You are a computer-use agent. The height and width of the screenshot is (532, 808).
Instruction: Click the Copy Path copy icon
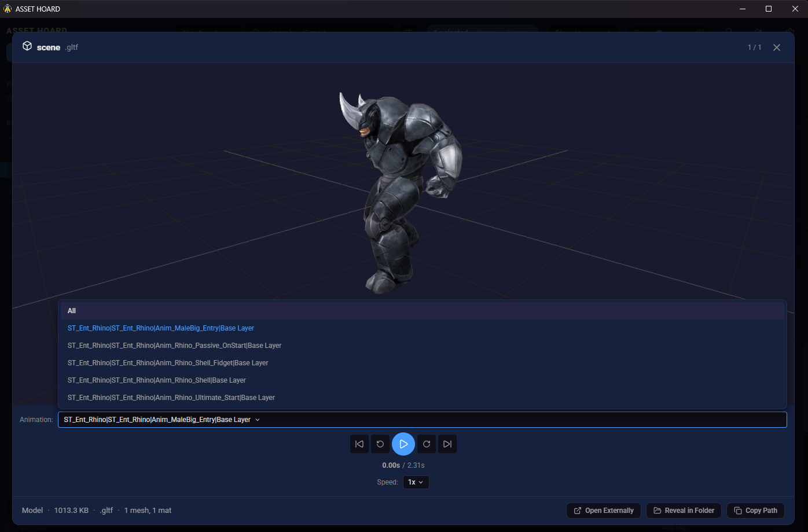pos(738,510)
